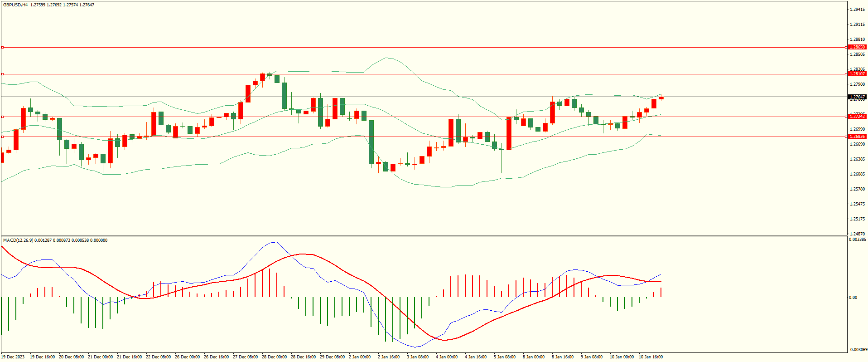Image resolution: width=868 pixels, height=362 pixels.
Task: Click the 21 Dec 16:00 time label
Action: point(130,357)
